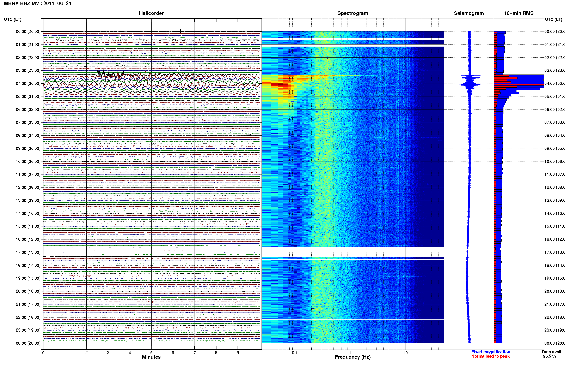Click the '15:00 (11:00)' left time label
This screenshot has height=368, width=588.
click(x=28, y=226)
